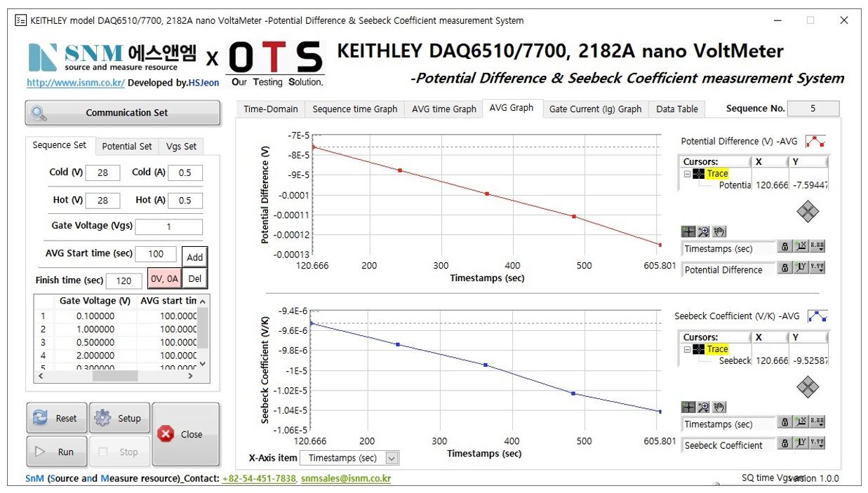Switch to the Data Table tab
Screen dimensions: 868x493
point(676,109)
